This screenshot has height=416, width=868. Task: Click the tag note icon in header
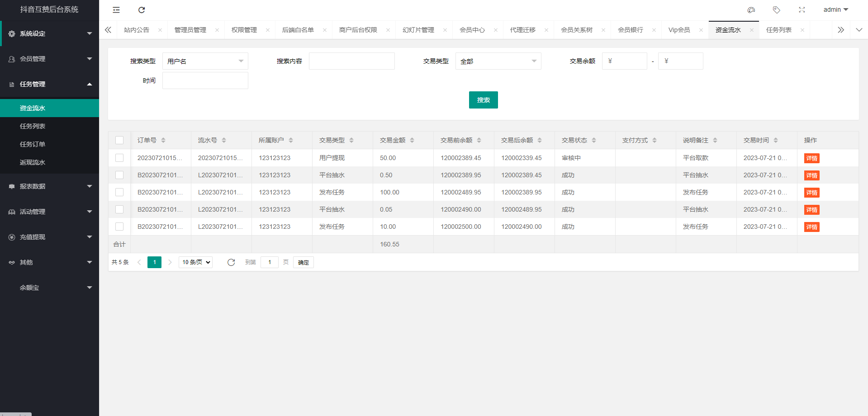coord(777,10)
